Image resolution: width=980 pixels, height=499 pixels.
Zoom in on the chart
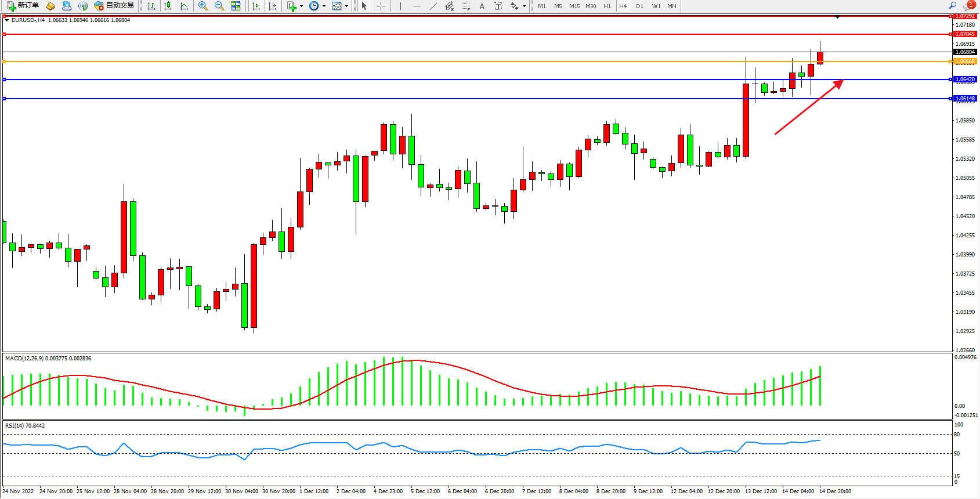click(203, 6)
